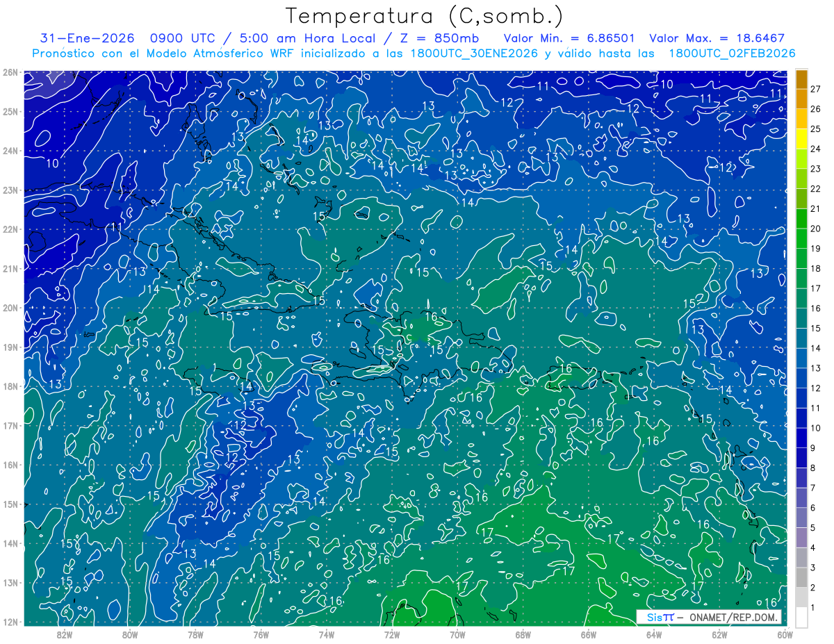Click the '76W' longitude axis label
Image resolution: width=834 pixels, height=644 pixels.
click(x=261, y=634)
